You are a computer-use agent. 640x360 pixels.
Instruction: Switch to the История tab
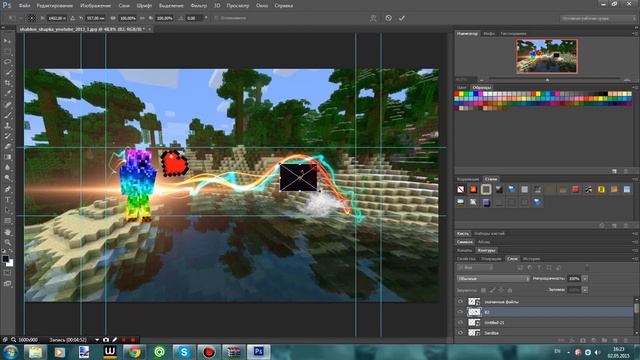[x=531, y=258]
